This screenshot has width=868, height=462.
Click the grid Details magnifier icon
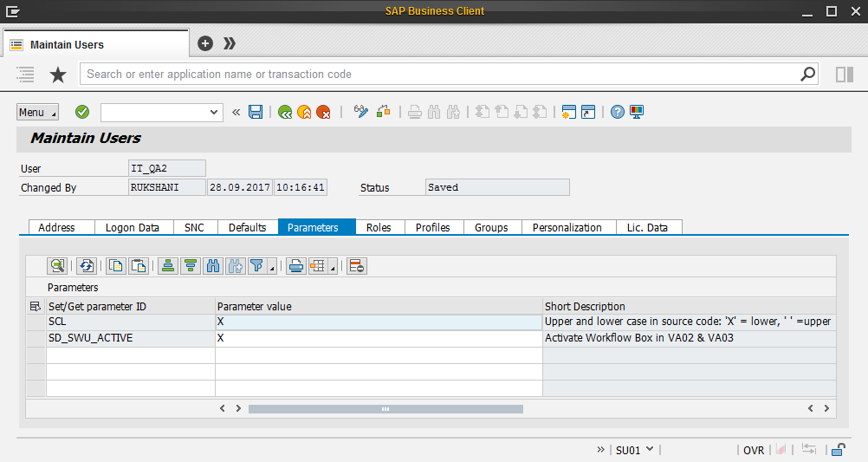coord(57,266)
